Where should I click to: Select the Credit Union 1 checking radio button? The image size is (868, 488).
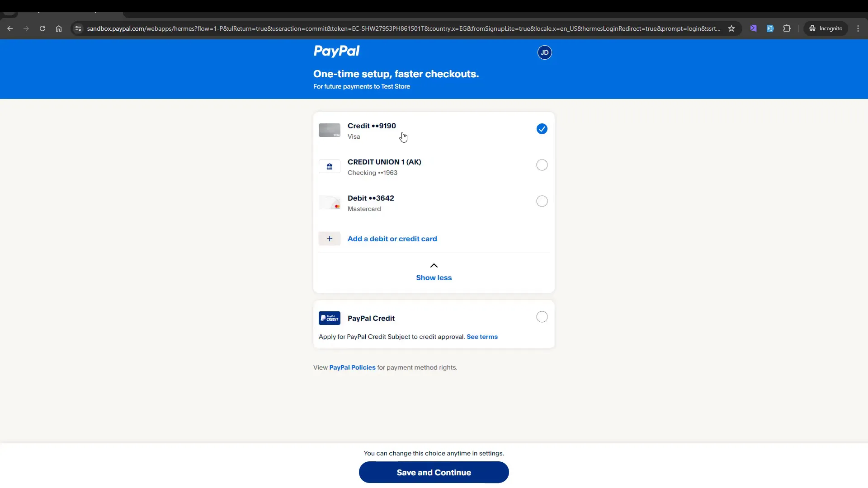coord(542,165)
